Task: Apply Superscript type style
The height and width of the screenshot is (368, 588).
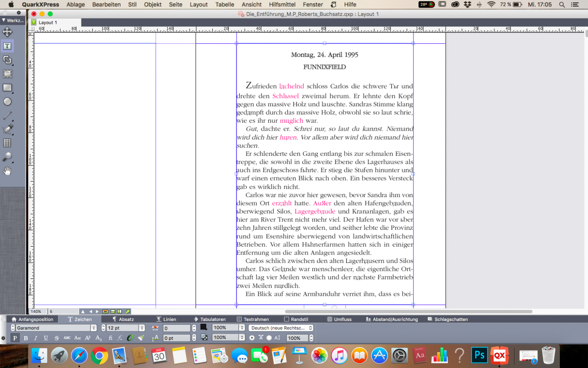Action: (x=88, y=338)
